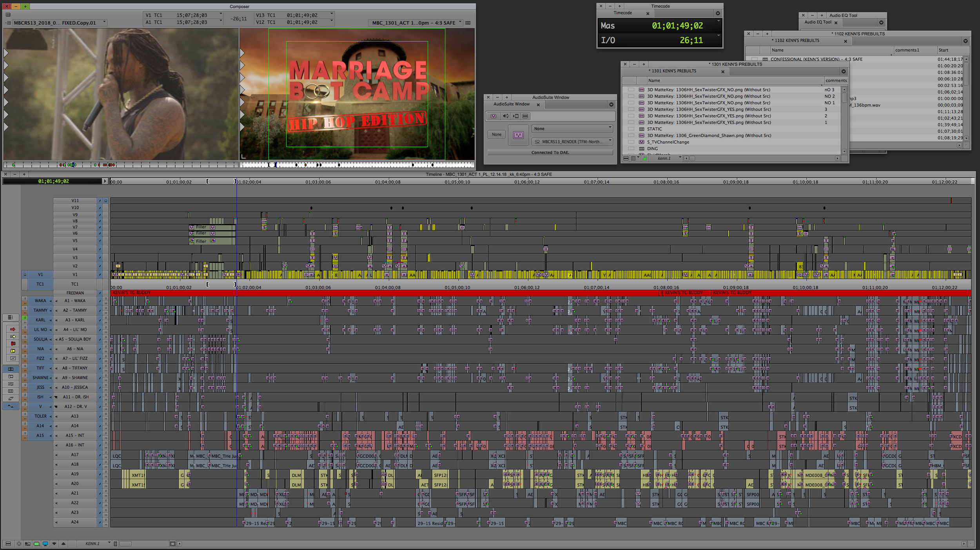Activate the large purple plug-in button in AudioSuite
980x550 pixels.
tap(518, 135)
